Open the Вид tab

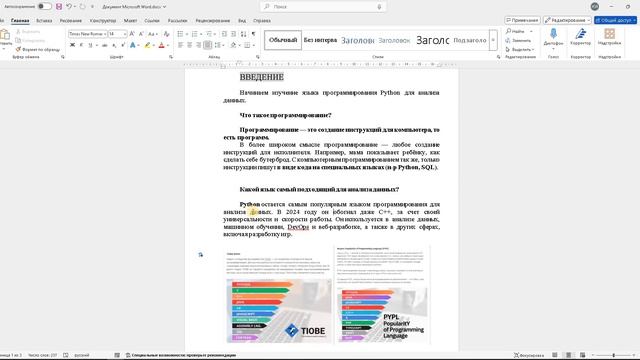(242, 20)
